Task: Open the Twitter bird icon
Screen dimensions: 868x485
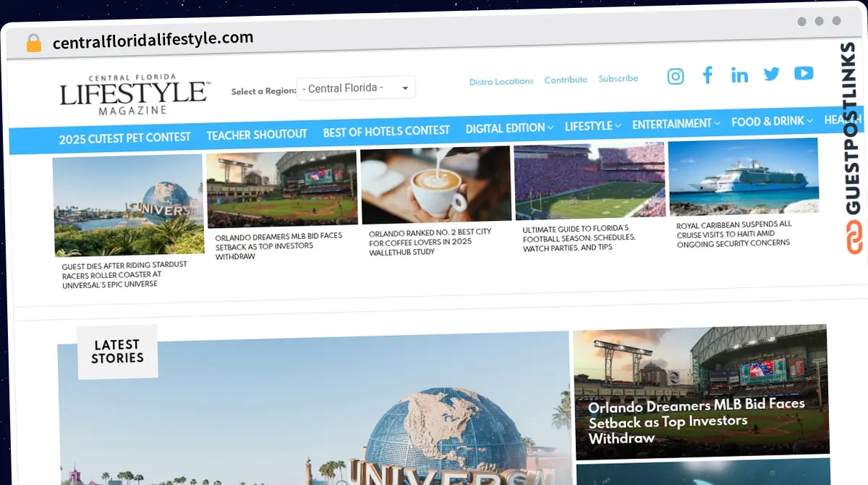Action: click(771, 74)
